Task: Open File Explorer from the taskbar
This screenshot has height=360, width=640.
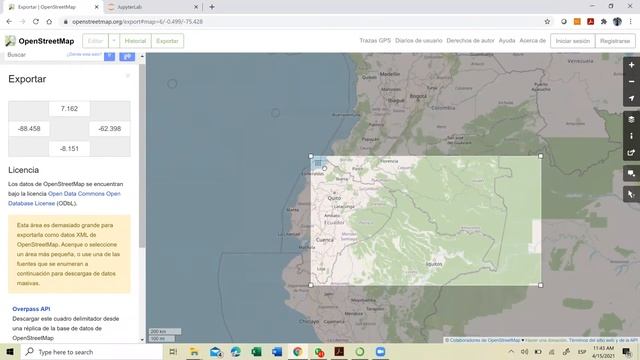Action: (x=194, y=352)
